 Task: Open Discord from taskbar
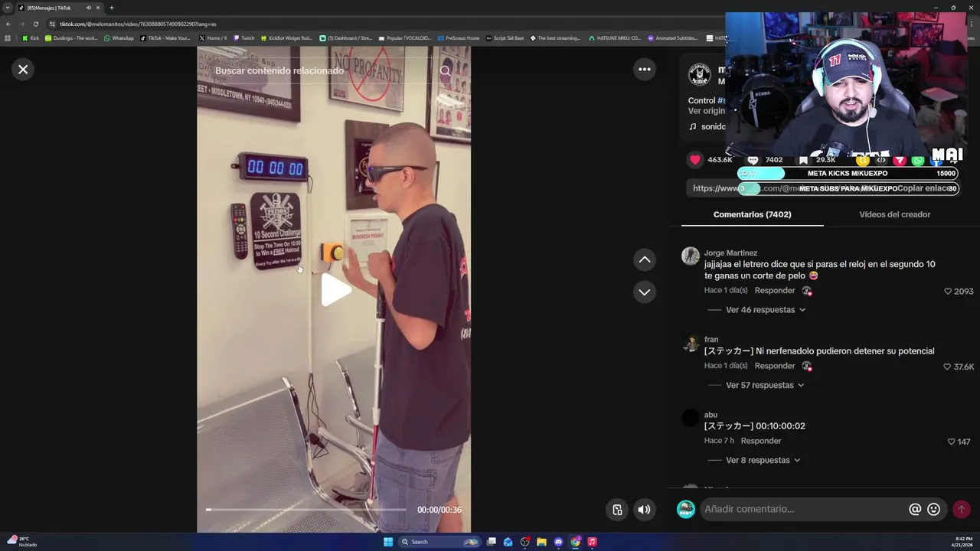pyautogui.click(x=558, y=542)
